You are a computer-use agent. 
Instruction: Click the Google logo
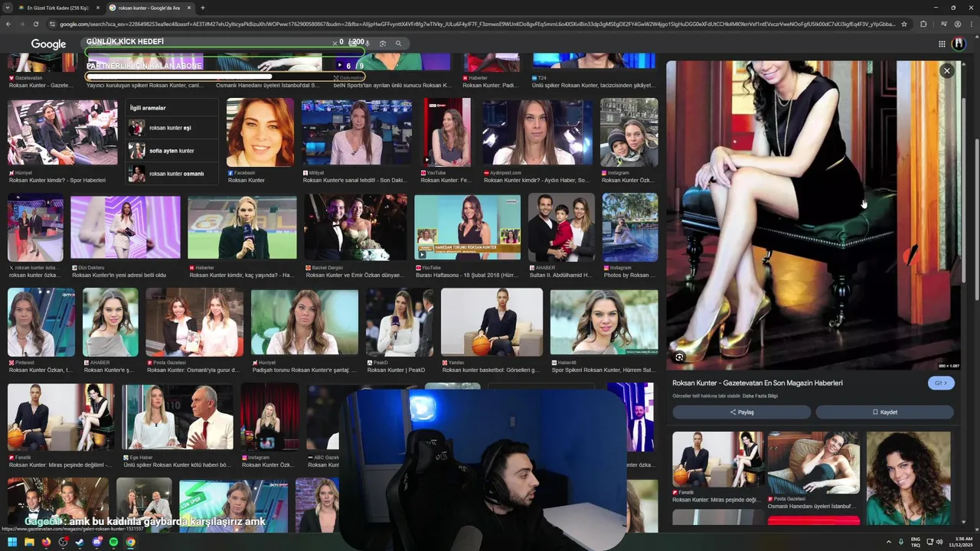(48, 44)
